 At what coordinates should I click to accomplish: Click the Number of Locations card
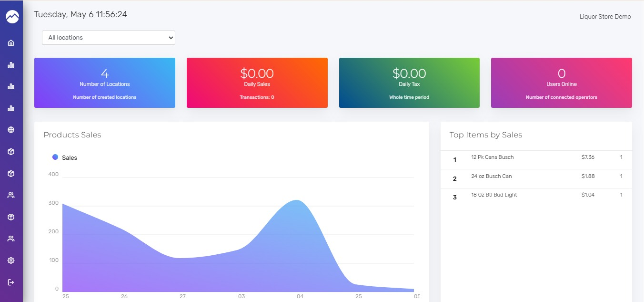pos(105,83)
